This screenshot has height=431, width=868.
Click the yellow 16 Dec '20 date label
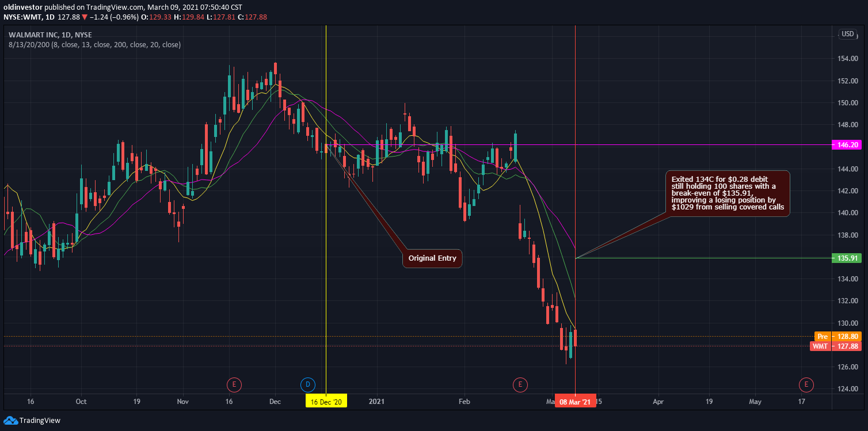coord(326,402)
